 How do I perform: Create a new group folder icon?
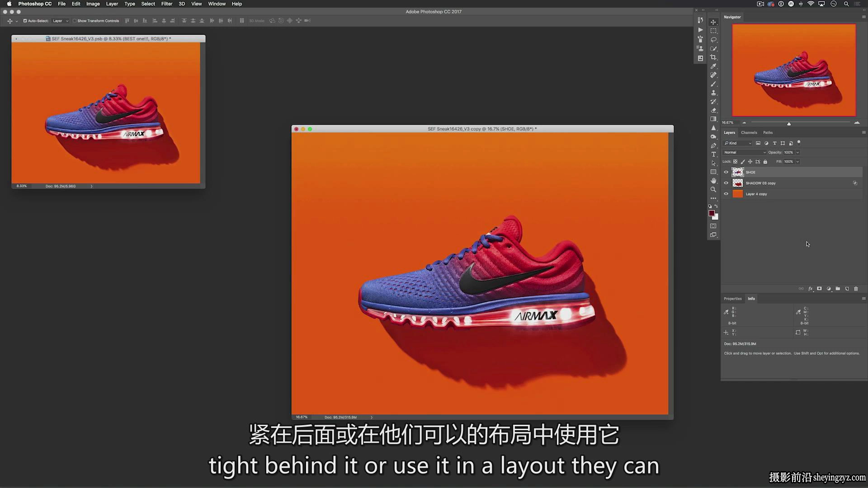tap(838, 289)
